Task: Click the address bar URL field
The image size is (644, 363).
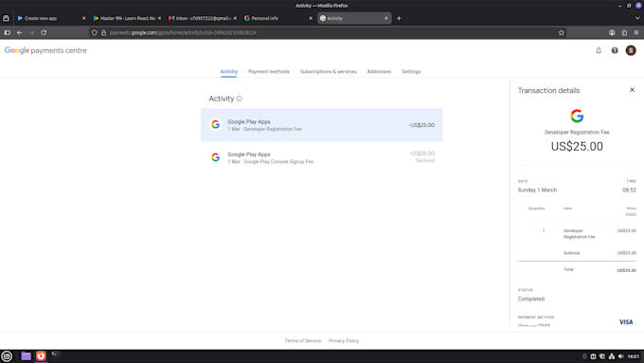Action: tap(329, 32)
